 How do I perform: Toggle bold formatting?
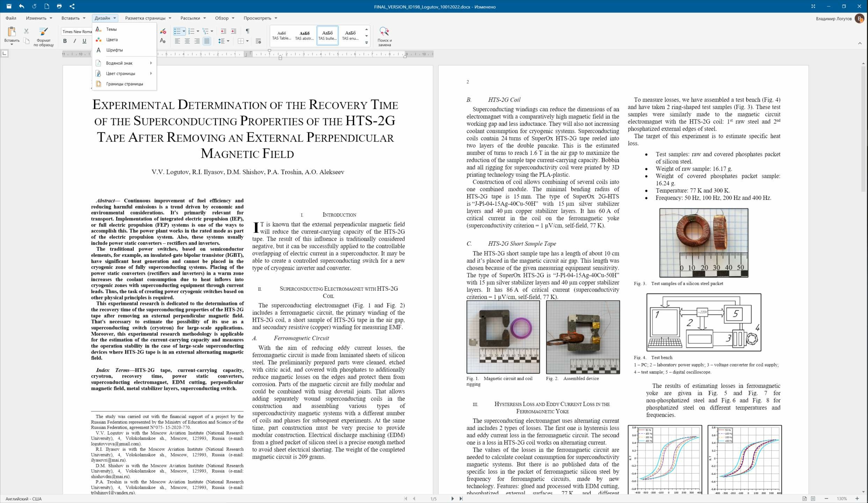65,41
